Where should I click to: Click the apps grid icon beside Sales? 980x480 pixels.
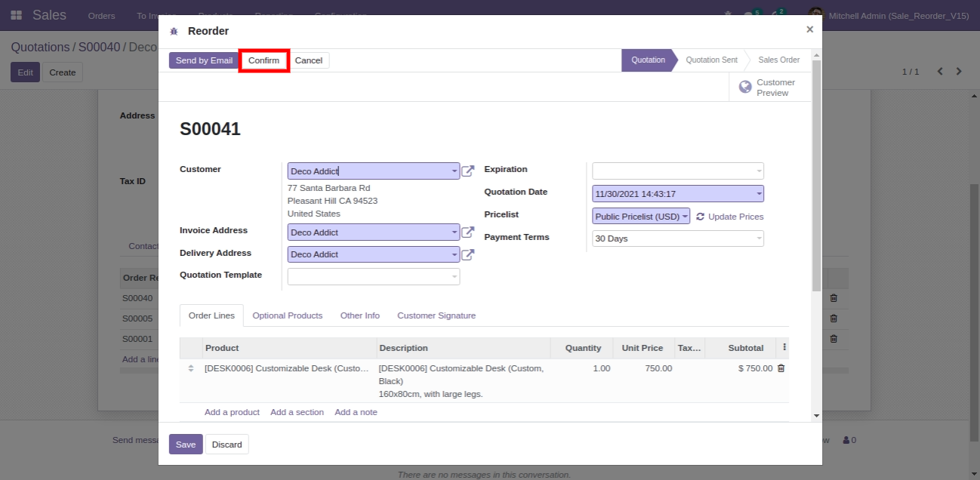click(x=17, y=15)
